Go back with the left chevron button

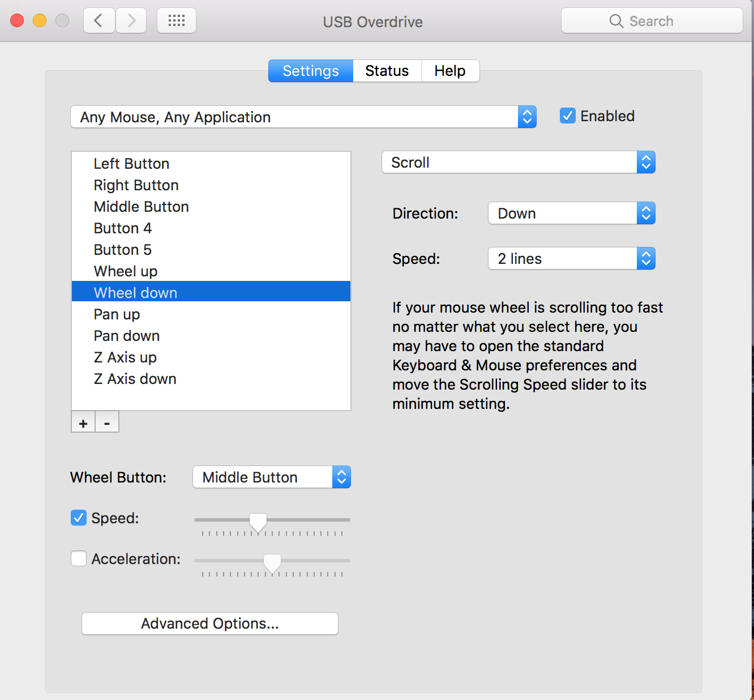[99, 21]
